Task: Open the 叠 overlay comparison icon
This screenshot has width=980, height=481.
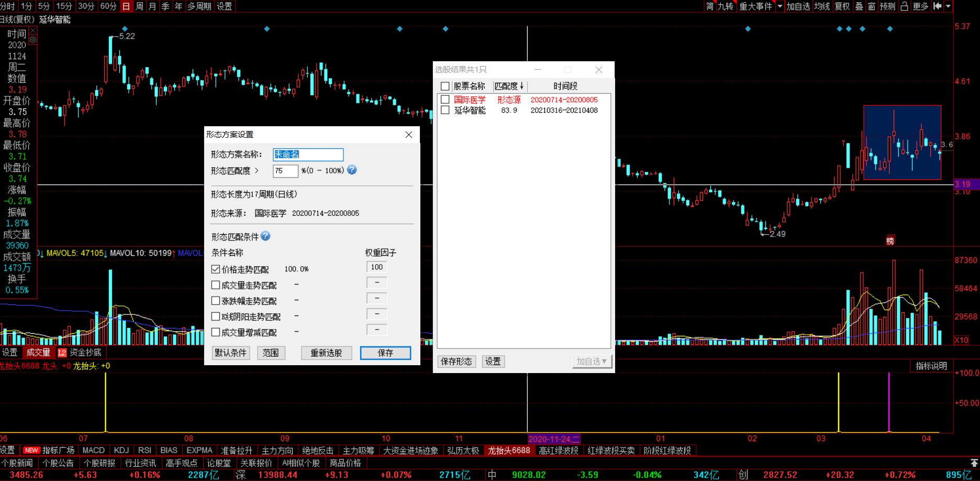Action: tap(859, 6)
